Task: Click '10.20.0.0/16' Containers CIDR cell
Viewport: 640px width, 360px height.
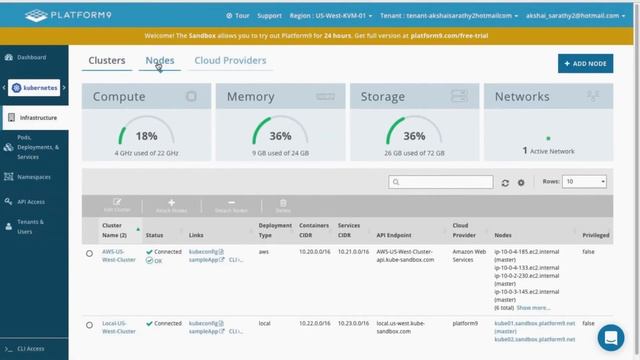Action: tap(314, 252)
